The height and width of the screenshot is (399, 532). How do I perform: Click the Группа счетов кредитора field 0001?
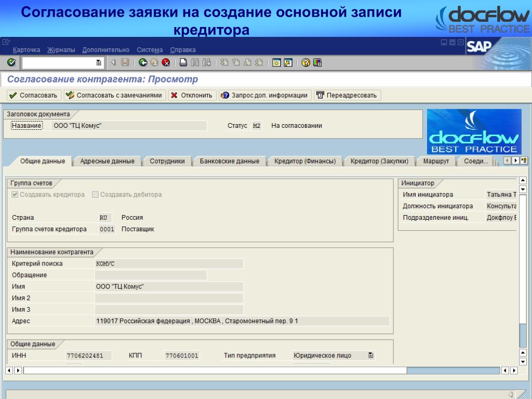(x=107, y=229)
